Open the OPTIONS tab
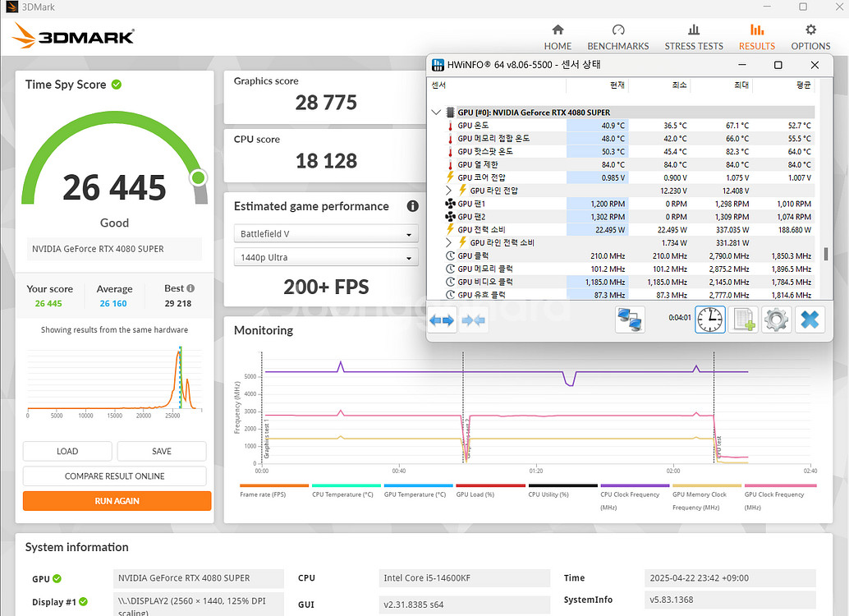849x616 pixels. [810, 38]
